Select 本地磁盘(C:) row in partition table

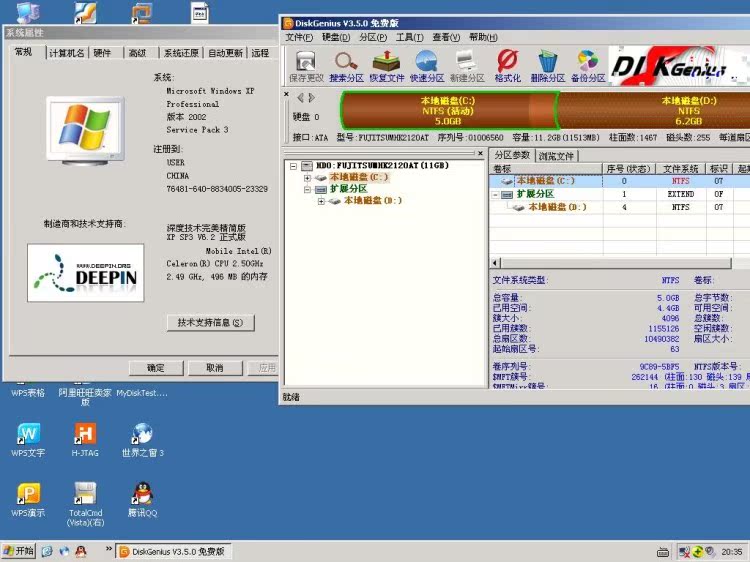coord(619,181)
